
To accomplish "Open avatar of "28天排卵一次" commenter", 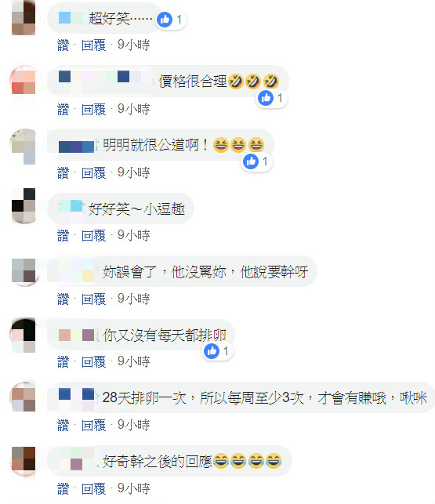I will [x=24, y=397].
